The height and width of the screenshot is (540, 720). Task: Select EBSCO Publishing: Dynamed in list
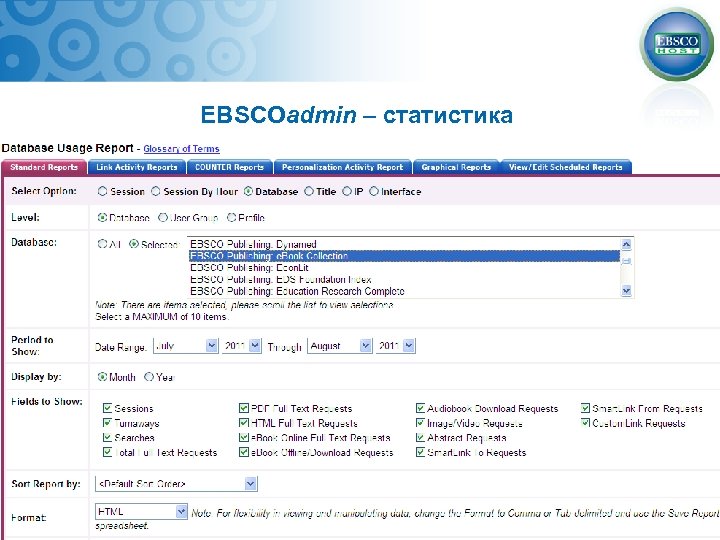point(404,244)
